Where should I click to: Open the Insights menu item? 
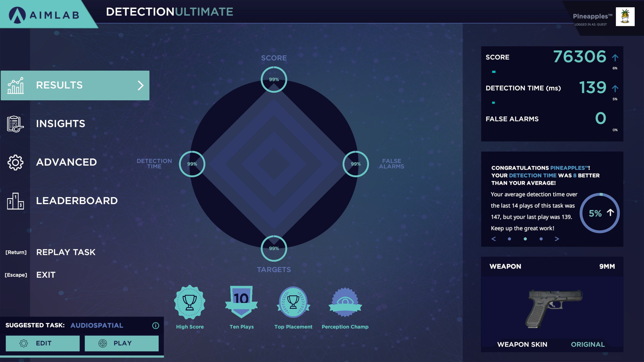coord(61,124)
